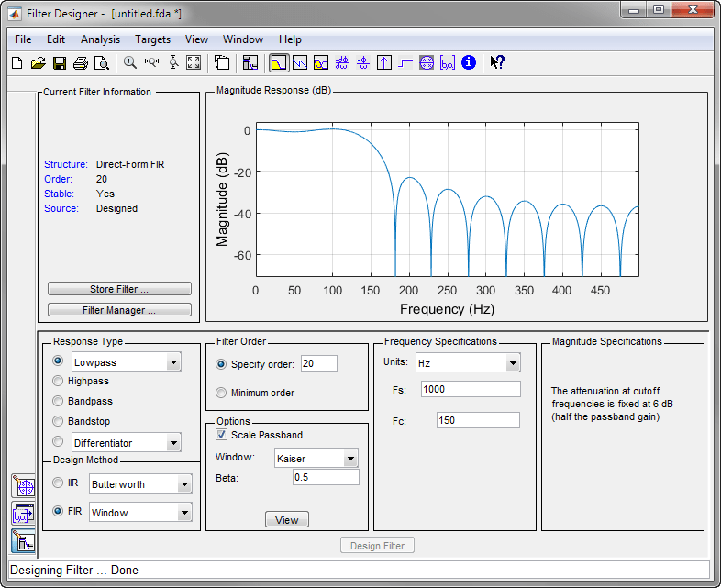Open the Import Filter sidebar panel

click(x=23, y=514)
